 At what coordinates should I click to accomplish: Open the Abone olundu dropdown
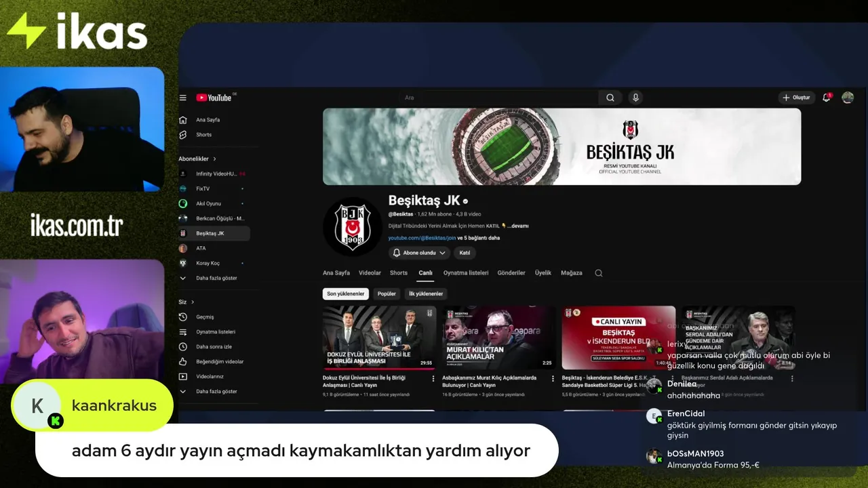(x=420, y=253)
